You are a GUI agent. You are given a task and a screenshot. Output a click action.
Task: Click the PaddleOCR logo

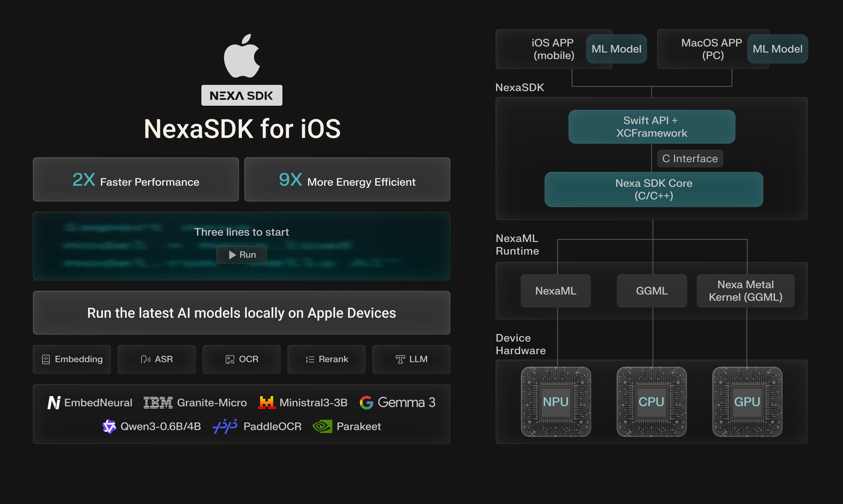pos(225,426)
